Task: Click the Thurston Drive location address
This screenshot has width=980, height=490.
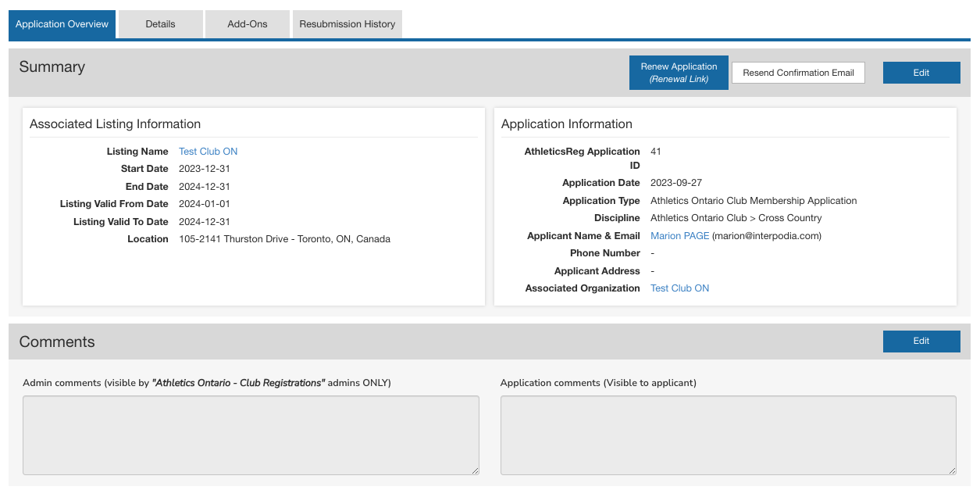Action: 284,239
